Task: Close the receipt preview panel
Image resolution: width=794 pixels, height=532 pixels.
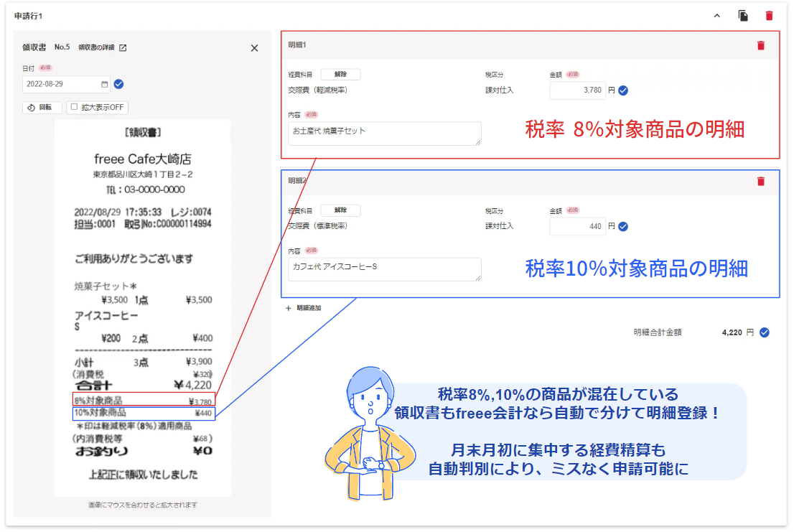Action: click(254, 47)
